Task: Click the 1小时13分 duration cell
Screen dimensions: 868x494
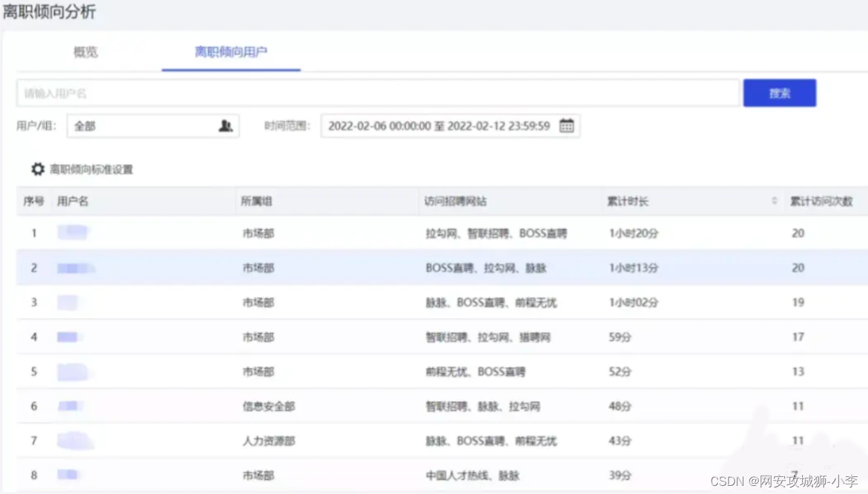Action: tap(634, 268)
